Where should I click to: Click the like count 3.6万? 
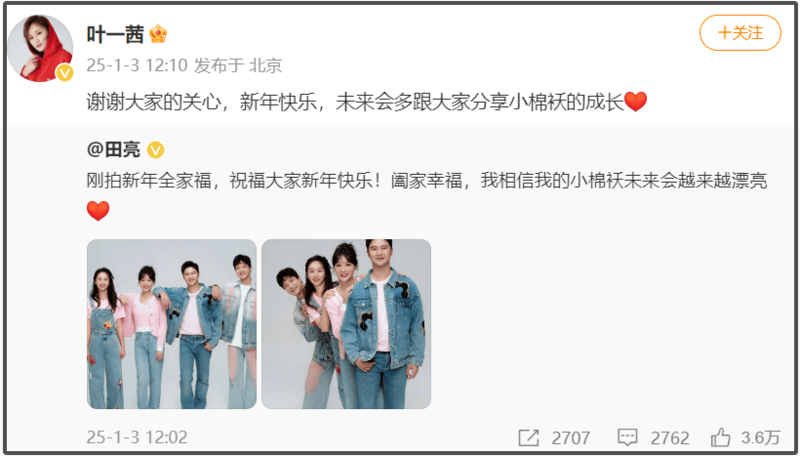point(761,438)
